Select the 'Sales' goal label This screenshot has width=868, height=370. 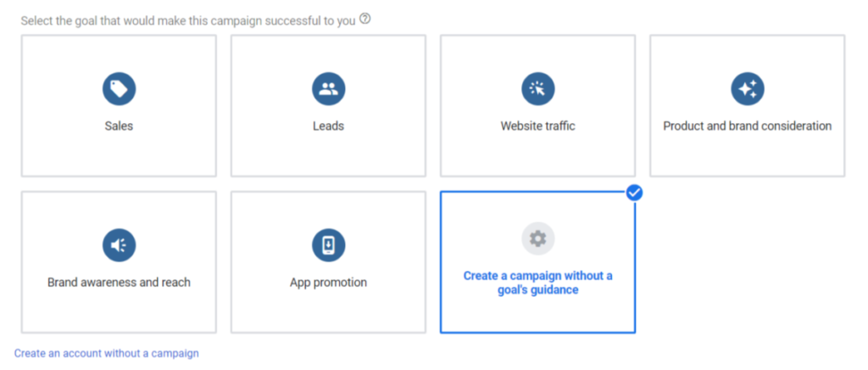coord(119,126)
